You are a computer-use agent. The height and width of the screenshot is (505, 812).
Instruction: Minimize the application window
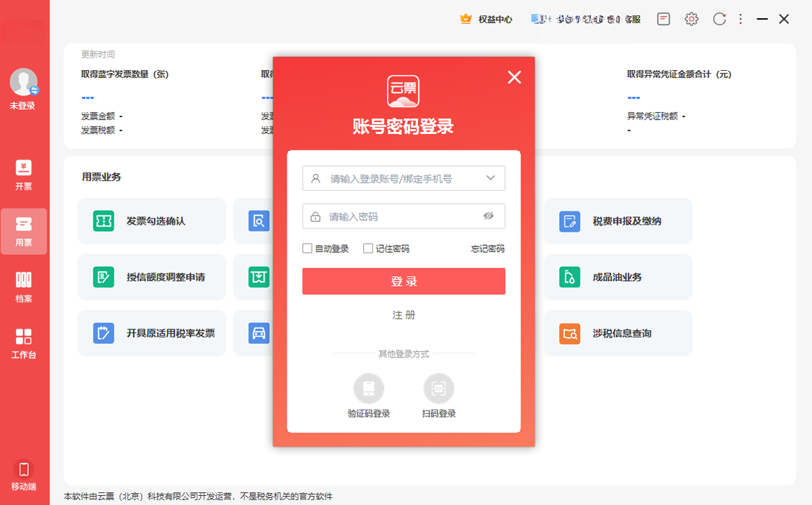[762, 19]
